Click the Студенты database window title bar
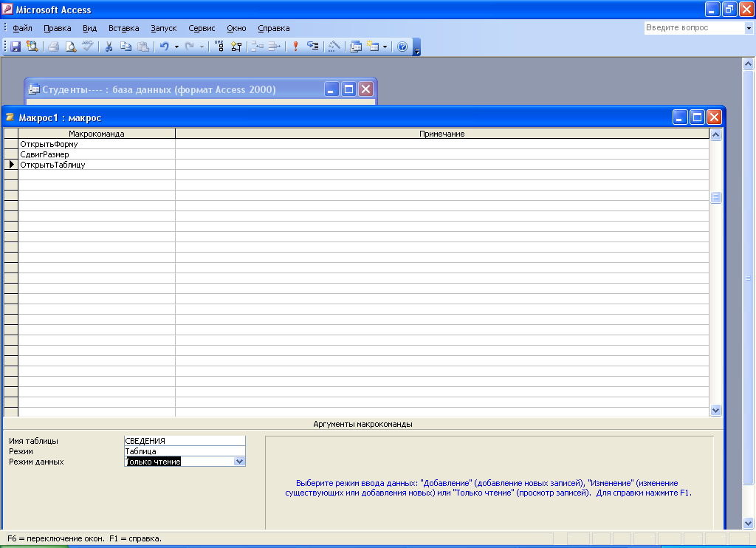Image resolution: width=756 pixels, height=548 pixels. coord(201,89)
